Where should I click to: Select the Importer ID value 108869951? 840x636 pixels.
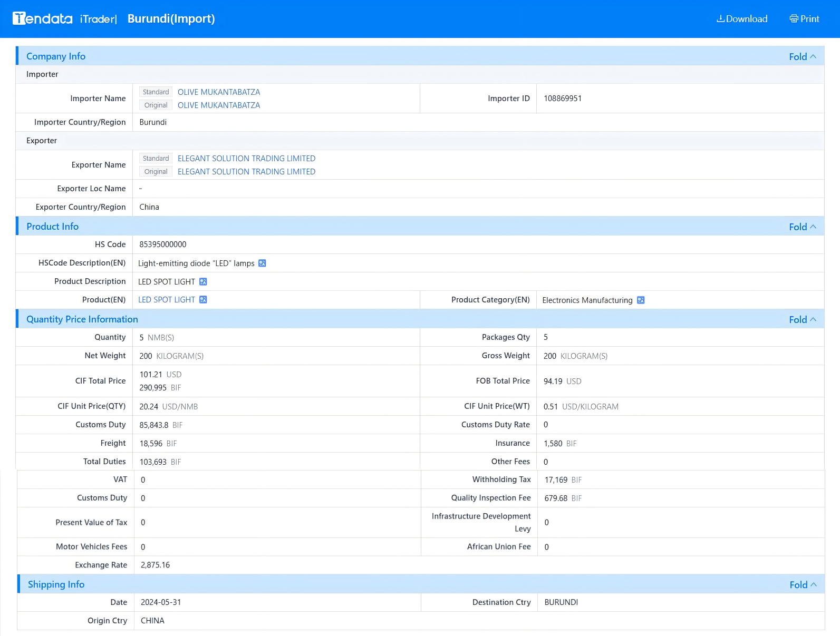point(563,99)
